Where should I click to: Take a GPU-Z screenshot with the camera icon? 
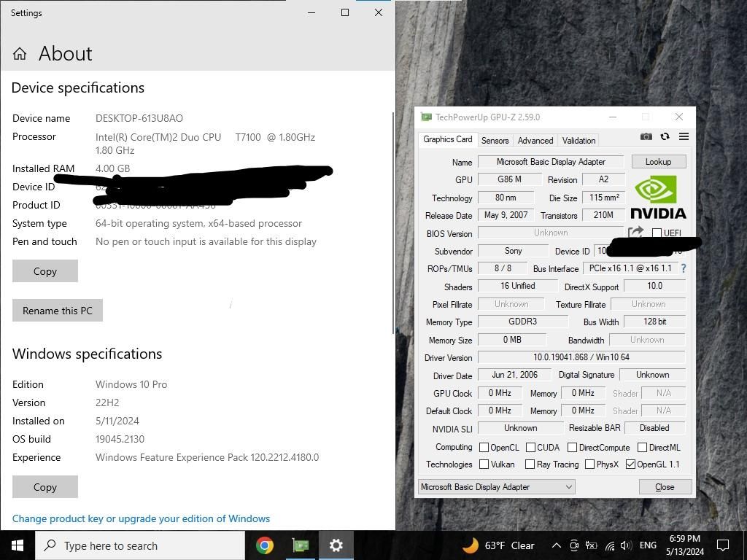pos(646,136)
